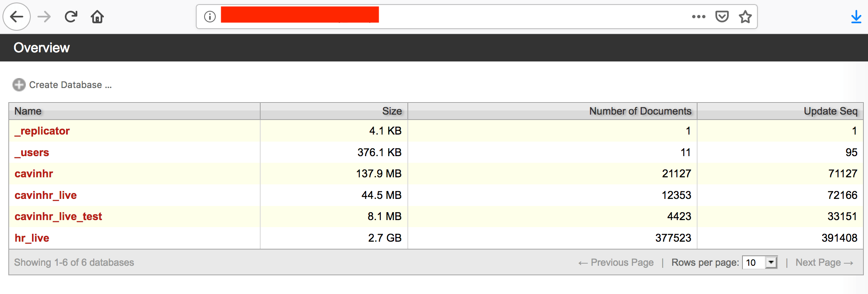Reload the current page

pos(71,17)
